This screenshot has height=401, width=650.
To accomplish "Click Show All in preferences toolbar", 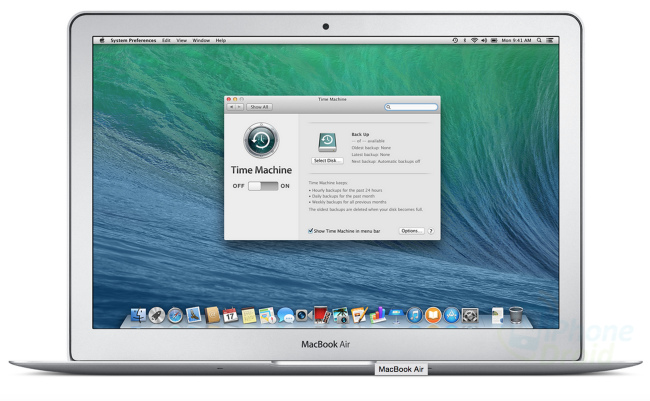I will pyautogui.click(x=260, y=107).
